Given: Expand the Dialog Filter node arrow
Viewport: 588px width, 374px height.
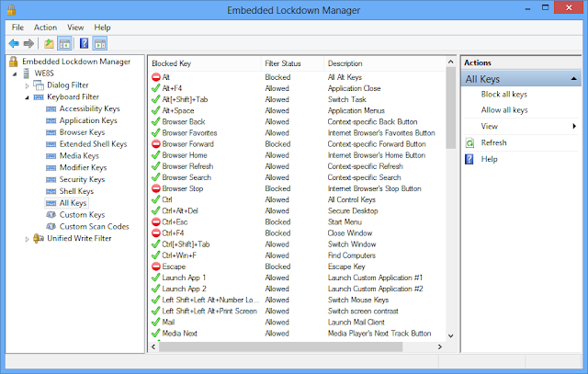Looking at the screenshot, I should coord(27,85).
